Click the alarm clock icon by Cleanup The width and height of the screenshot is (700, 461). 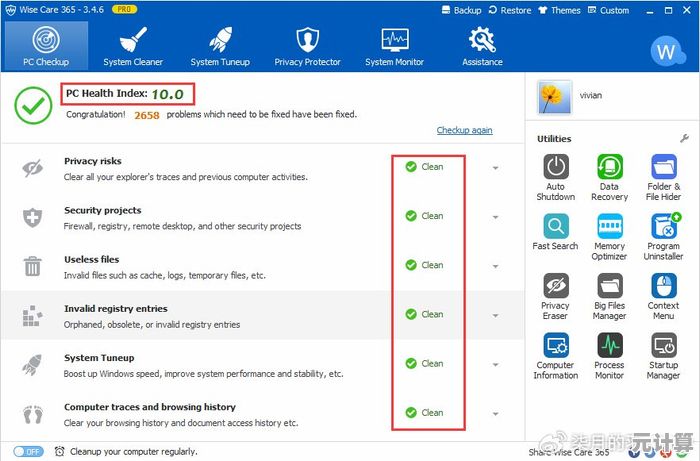click(59, 451)
